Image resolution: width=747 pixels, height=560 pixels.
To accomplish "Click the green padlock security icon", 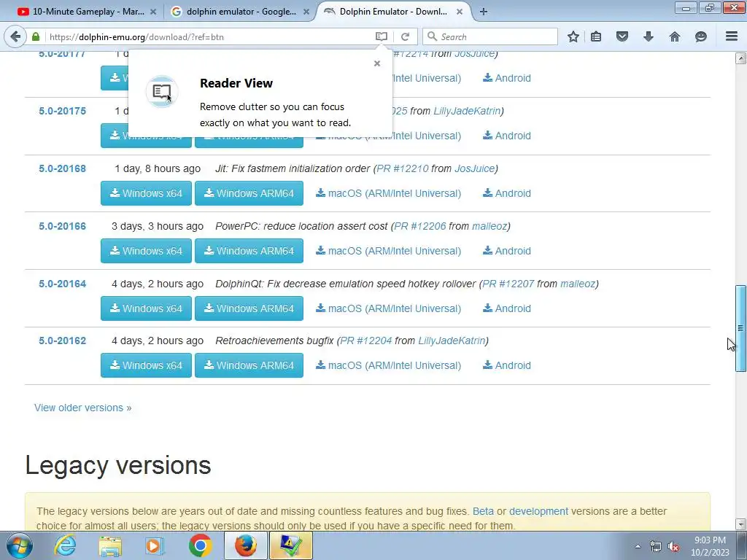I will (36, 36).
